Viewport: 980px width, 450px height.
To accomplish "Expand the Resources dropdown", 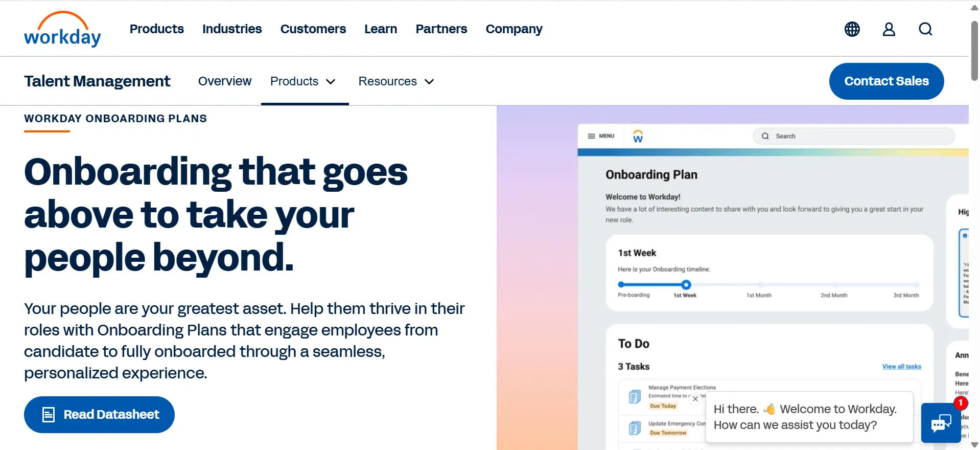I will [x=396, y=81].
